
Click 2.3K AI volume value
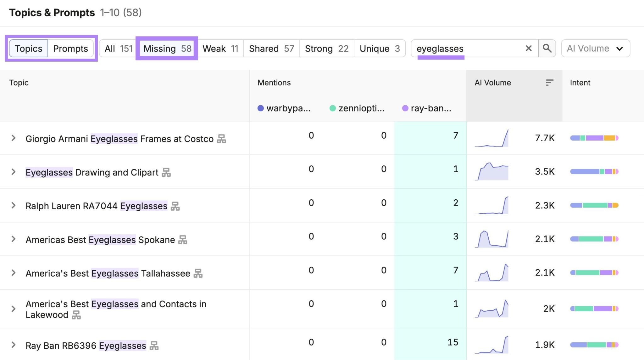click(545, 205)
